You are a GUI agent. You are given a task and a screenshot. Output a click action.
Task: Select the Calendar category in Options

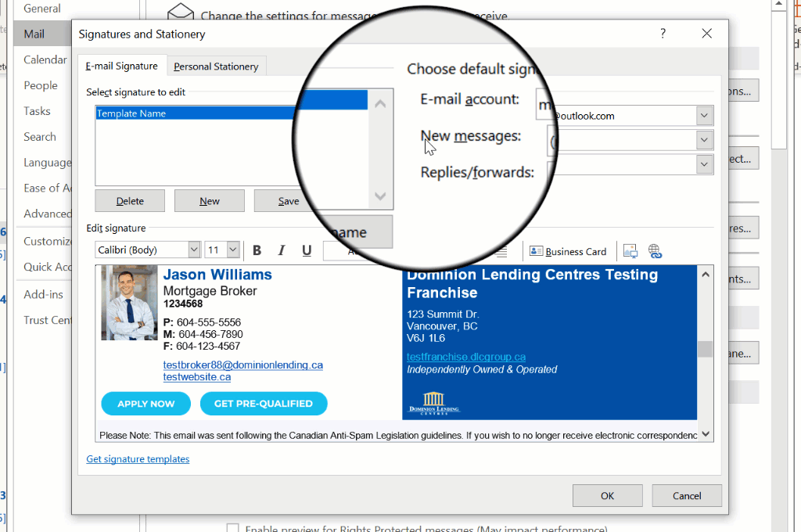[45, 59]
